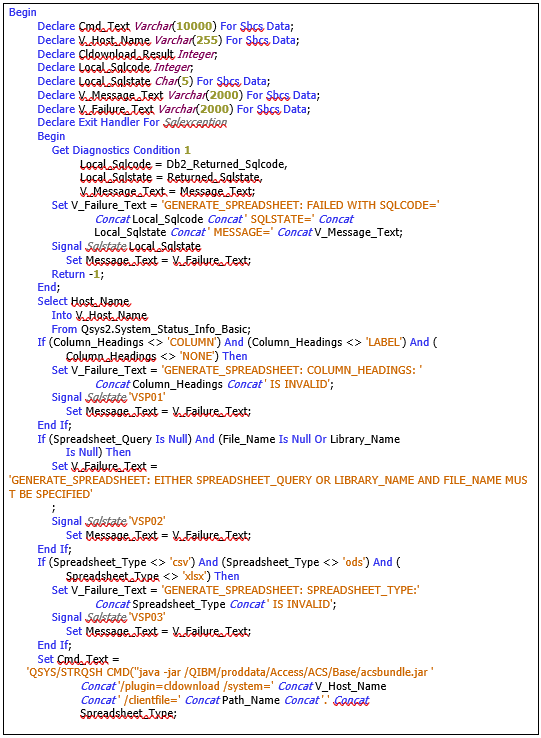Click the 'VSP01' Sqlstate value
Viewport: 541px width, 738px height.
pos(146,397)
